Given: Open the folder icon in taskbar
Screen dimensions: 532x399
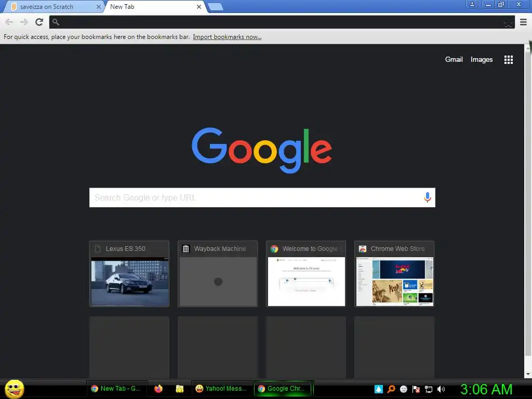Looking at the screenshot, I should click(x=179, y=389).
